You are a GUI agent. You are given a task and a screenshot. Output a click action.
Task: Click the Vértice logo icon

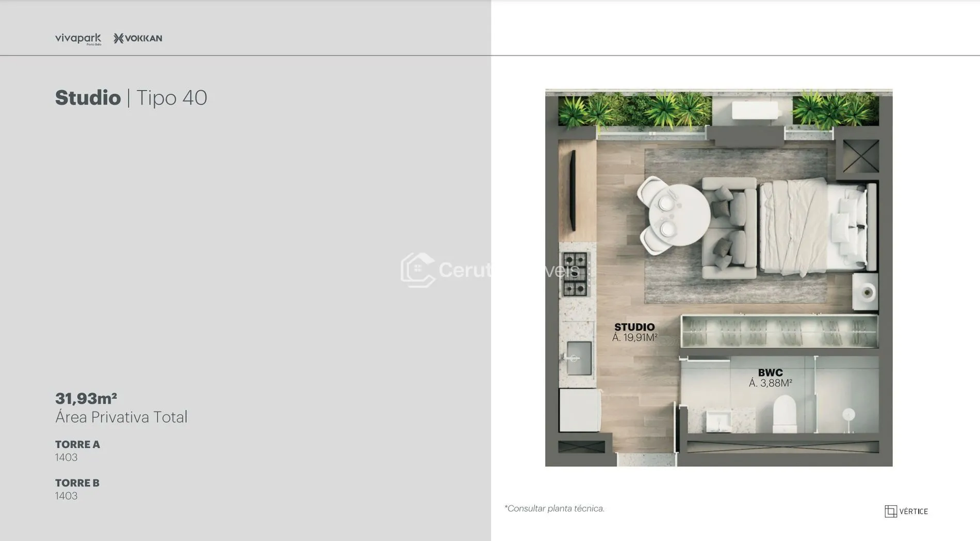tap(891, 511)
